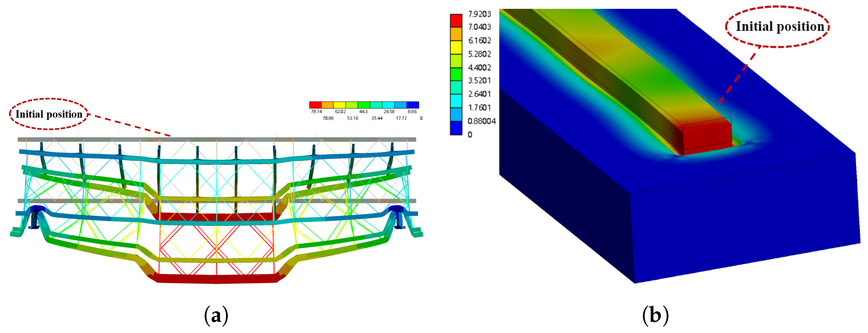Click the 79.74 value on the horizontal legend
This screenshot has height=333, width=868.
tap(316, 112)
